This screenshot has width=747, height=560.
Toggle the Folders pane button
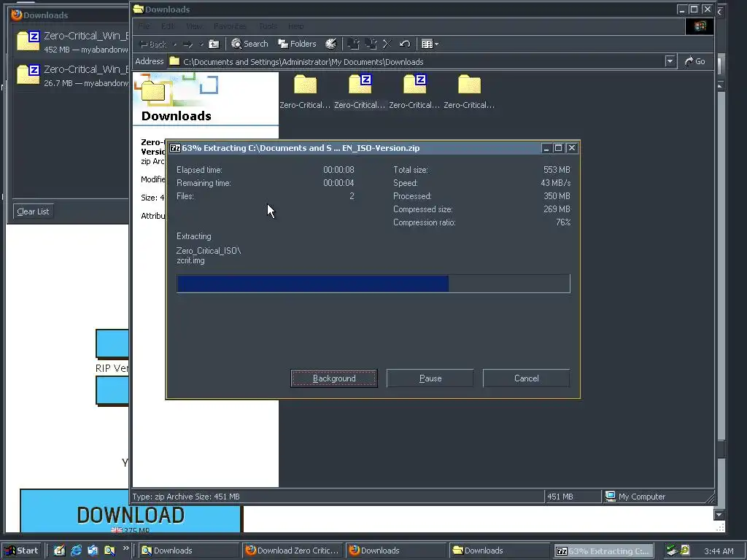(x=298, y=44)
